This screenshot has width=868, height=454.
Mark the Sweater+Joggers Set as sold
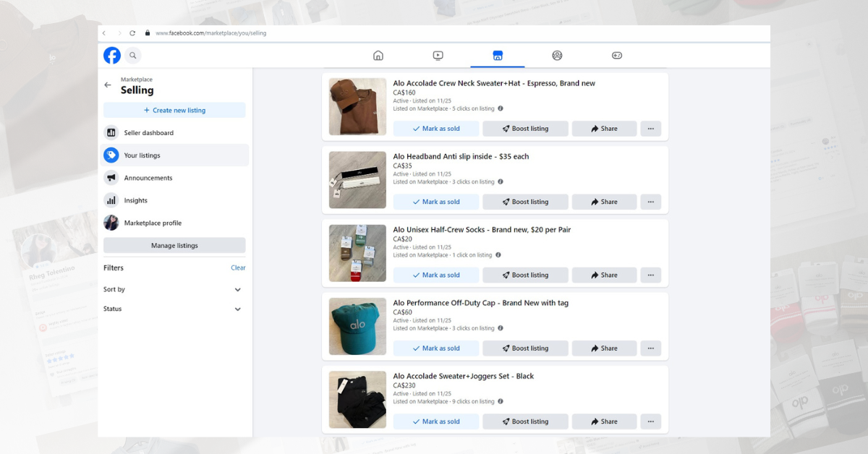pos(436,421)
